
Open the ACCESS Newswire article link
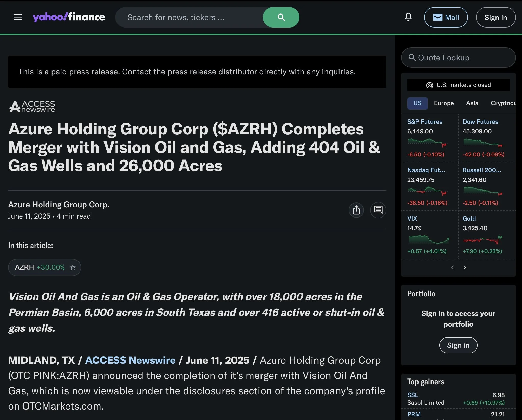[x=130, y=360]
